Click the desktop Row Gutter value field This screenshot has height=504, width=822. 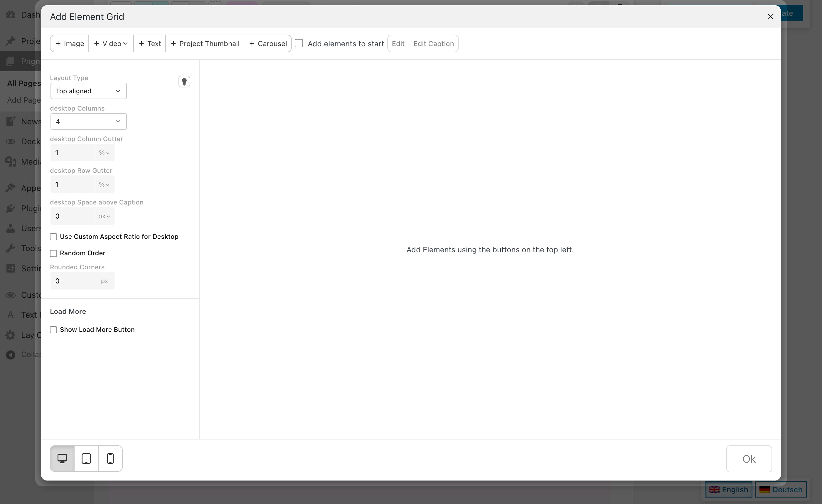pyautogui.click(x=73, y=184)
